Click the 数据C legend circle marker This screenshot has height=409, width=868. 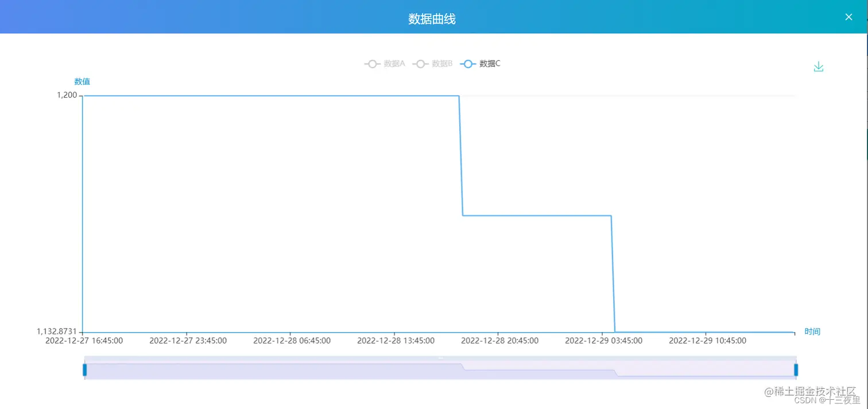pos(468,64)
